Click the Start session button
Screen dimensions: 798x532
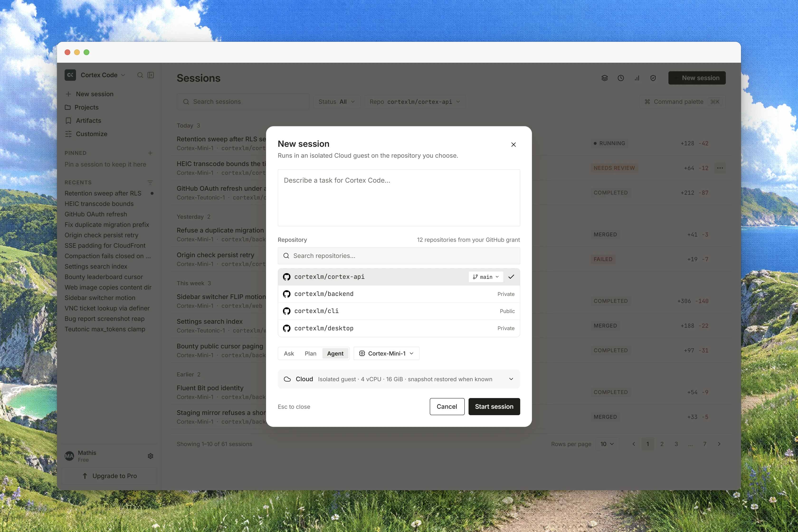[x=494, y=406]
